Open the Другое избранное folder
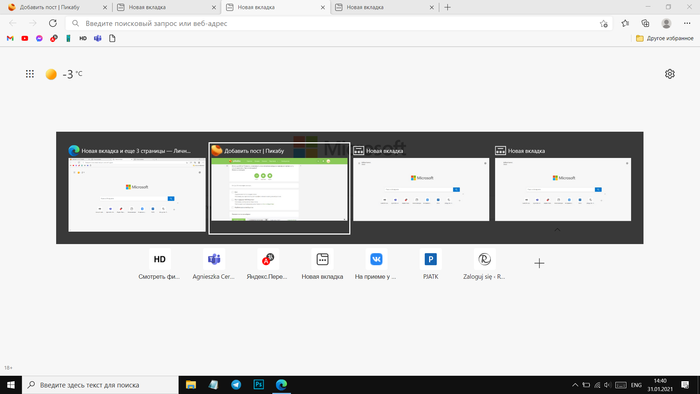Image resolution: width=700 pixels, height=394 pixels. 665,38
